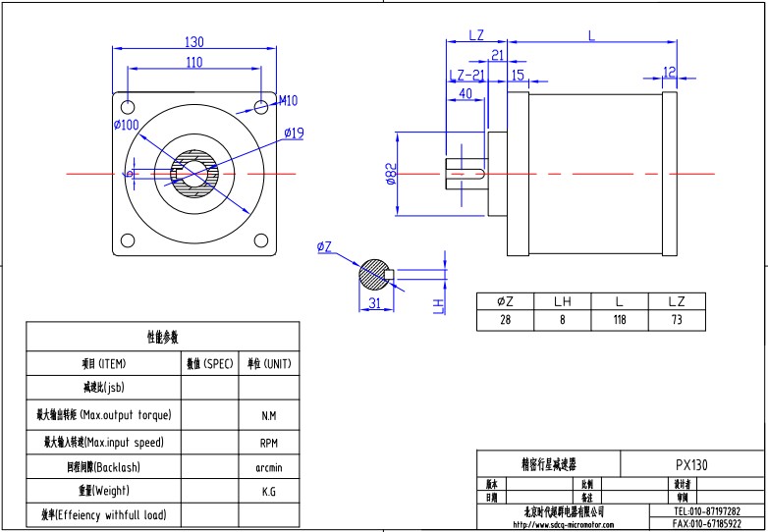
Task: Select the 28 value under øZ
Action: [x=505, y=320]
